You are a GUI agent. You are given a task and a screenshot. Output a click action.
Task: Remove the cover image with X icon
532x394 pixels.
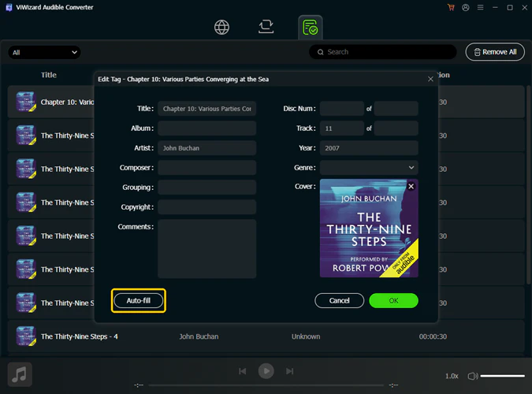tap(411, 186)
